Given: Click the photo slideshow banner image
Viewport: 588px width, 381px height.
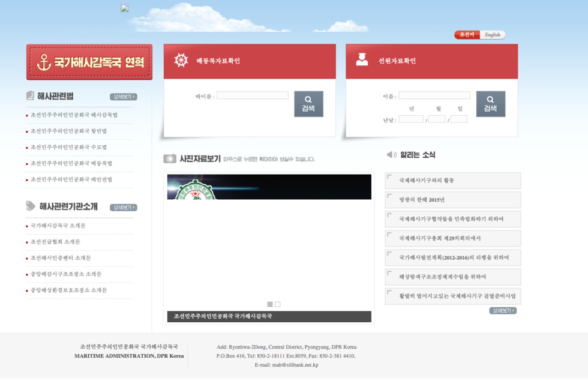Looking at the screenshot, I should click(269, 187).
